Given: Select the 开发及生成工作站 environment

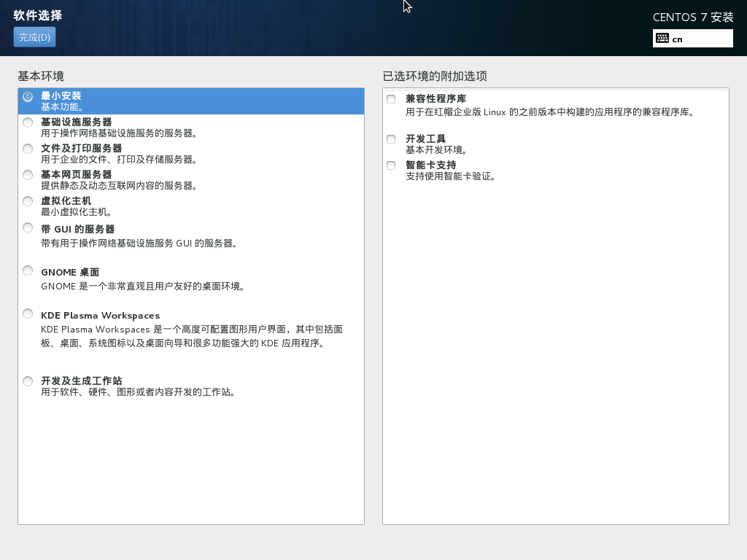Looking at the screenshot, I should 27,381.
